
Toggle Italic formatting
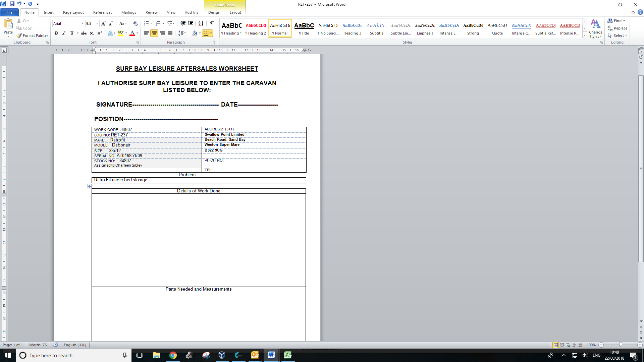(64, 33)
